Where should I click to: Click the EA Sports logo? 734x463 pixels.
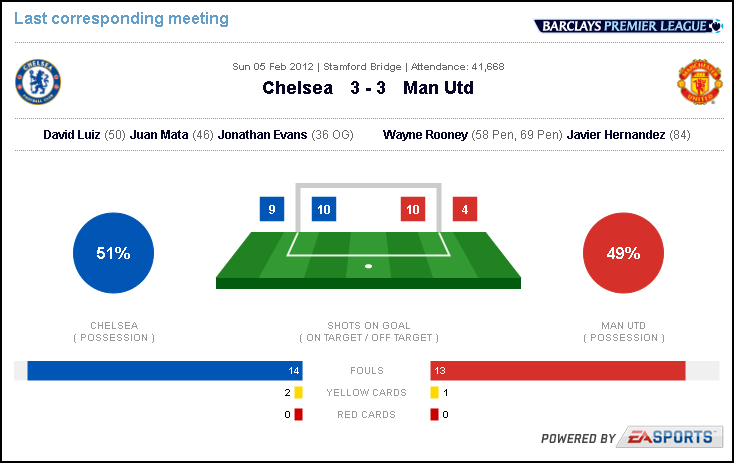coord(669,437)
